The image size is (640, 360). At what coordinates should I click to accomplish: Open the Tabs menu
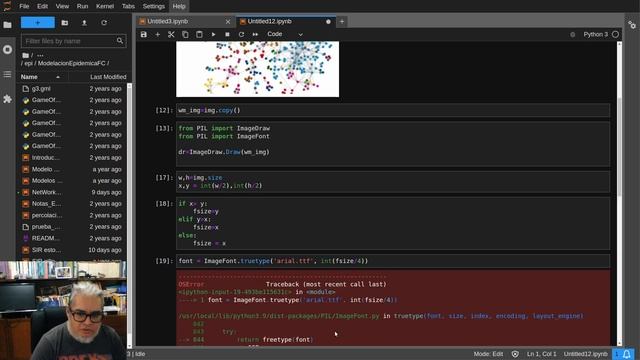click(128, 6)
